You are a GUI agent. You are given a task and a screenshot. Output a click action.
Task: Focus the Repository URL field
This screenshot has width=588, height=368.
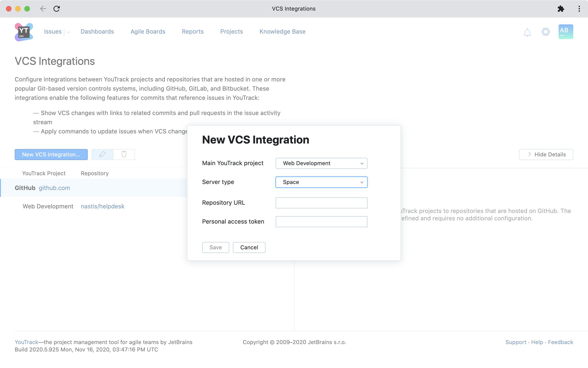click(x=321, y=203)
